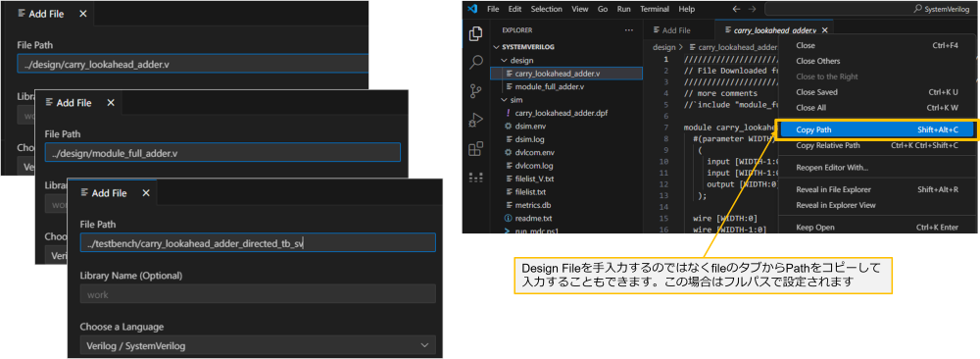The height and width of the screenshot is (359, 980).
Task: Click the gear icon of dvlcom.env
Action: click(x=508, y=153)
